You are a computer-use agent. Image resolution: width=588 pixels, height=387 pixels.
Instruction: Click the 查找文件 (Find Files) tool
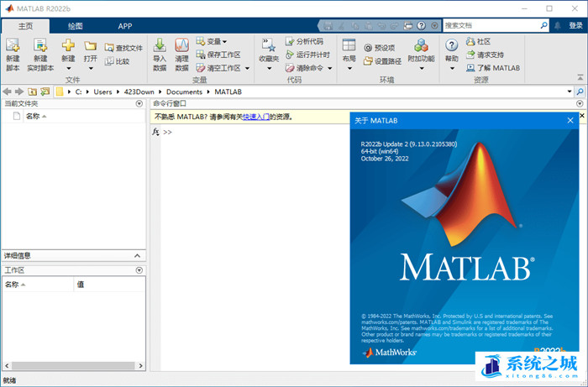(x=123, y=48)
